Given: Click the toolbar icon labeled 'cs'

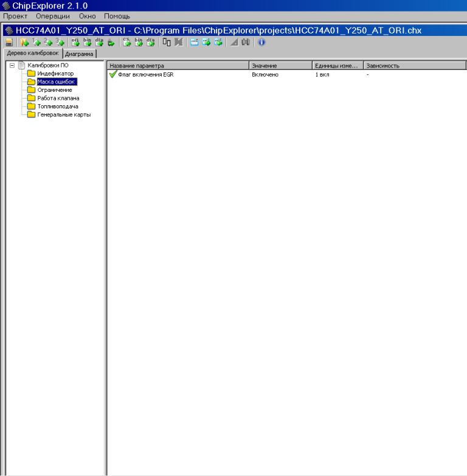Looking at the screenshot, I should 127,43.
